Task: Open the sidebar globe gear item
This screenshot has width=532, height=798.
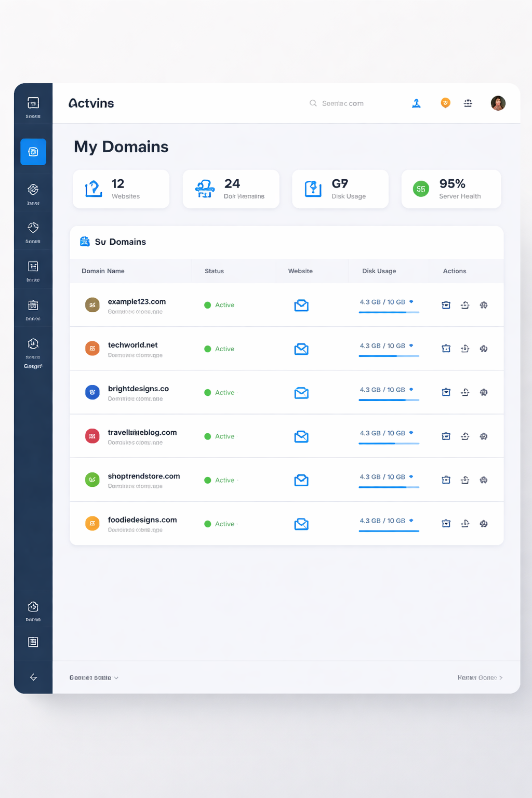Action: (33, 194)
